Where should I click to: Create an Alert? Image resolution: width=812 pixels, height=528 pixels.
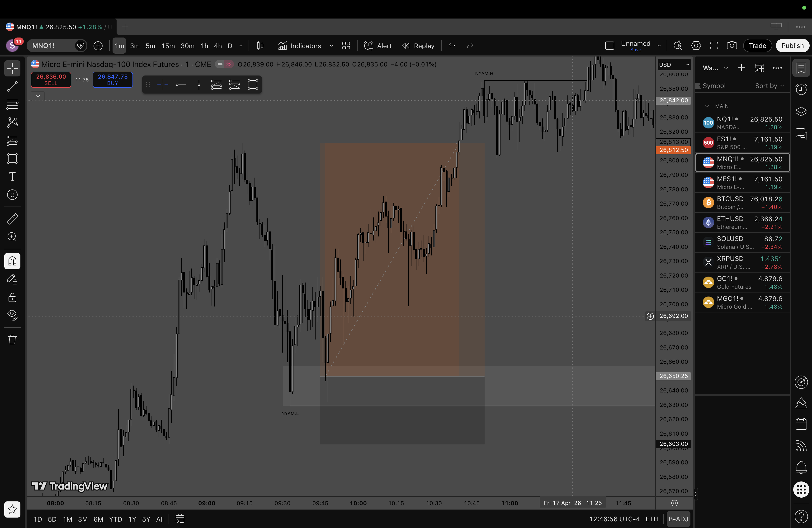[x=378, y=46]
